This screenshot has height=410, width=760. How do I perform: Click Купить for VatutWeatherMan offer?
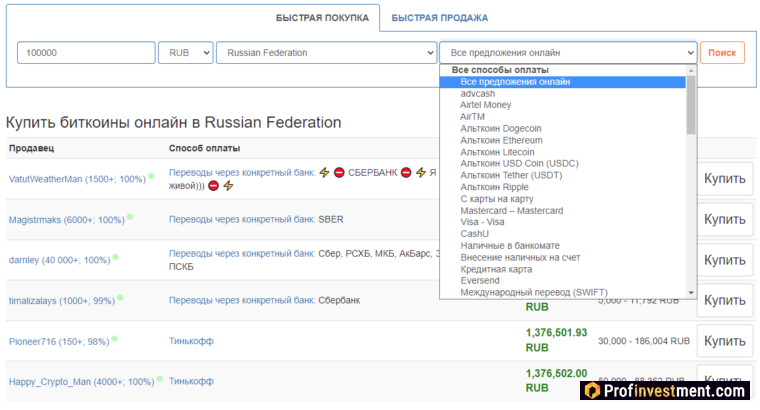725,179
